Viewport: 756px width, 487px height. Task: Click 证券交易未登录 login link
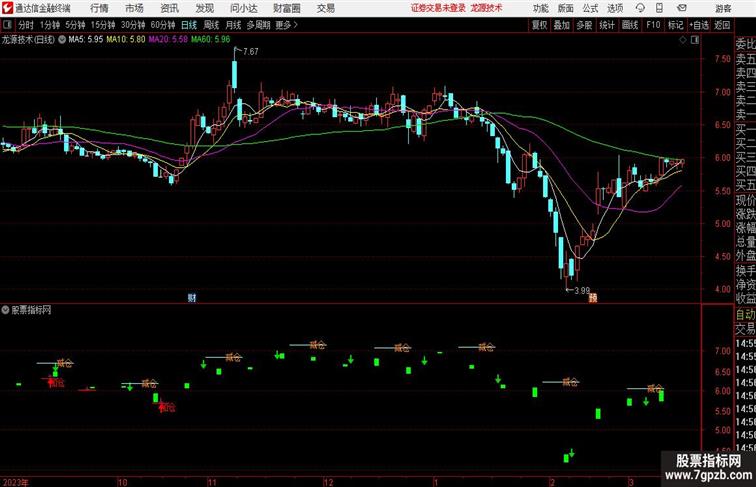point(438,8)
